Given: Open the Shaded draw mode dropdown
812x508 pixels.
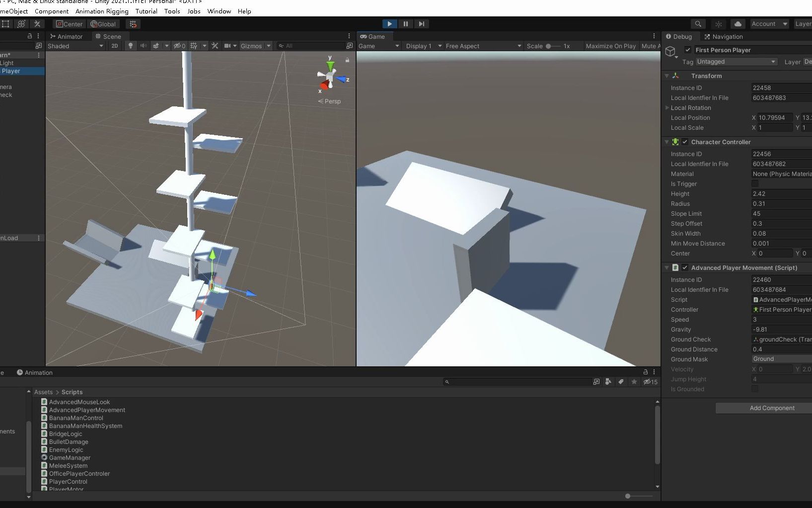Looking at the screenshot, I should tap(74, 46).
